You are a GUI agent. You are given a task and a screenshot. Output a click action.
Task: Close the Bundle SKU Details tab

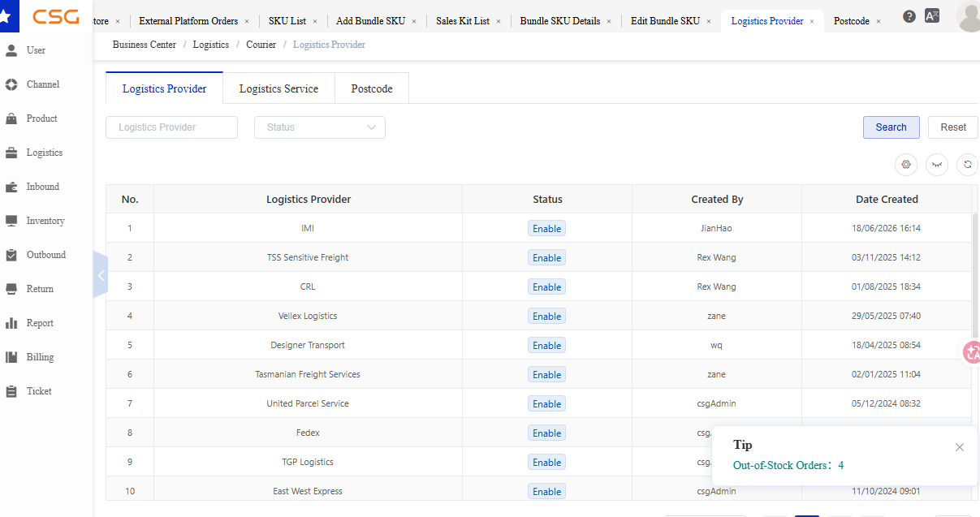[x=609, y=21]
